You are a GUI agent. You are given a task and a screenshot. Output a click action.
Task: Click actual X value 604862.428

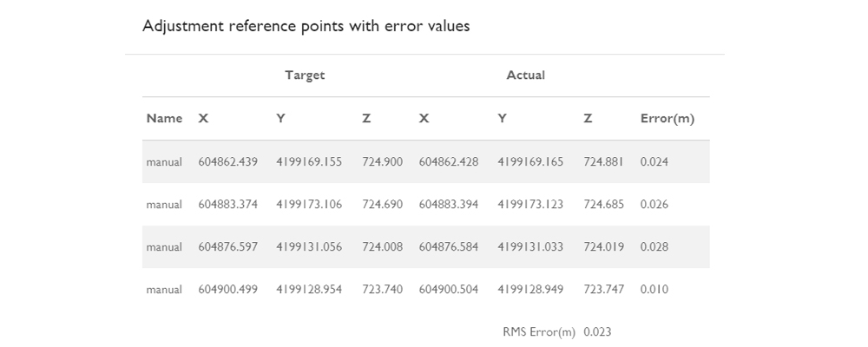448,161
